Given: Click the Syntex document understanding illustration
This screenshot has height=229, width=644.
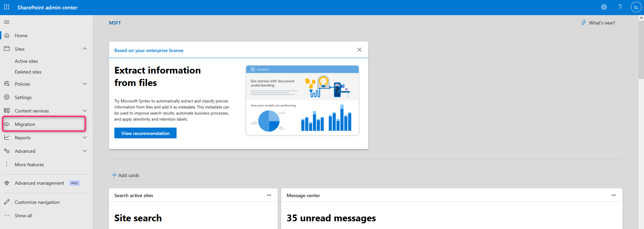Looking at the screenshot, I should 302,100.
